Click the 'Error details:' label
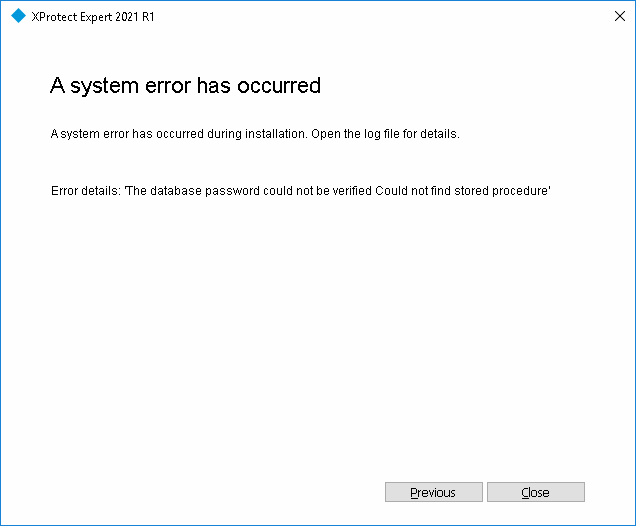This screenshot has width=636, height=526. tap(85, 190)
